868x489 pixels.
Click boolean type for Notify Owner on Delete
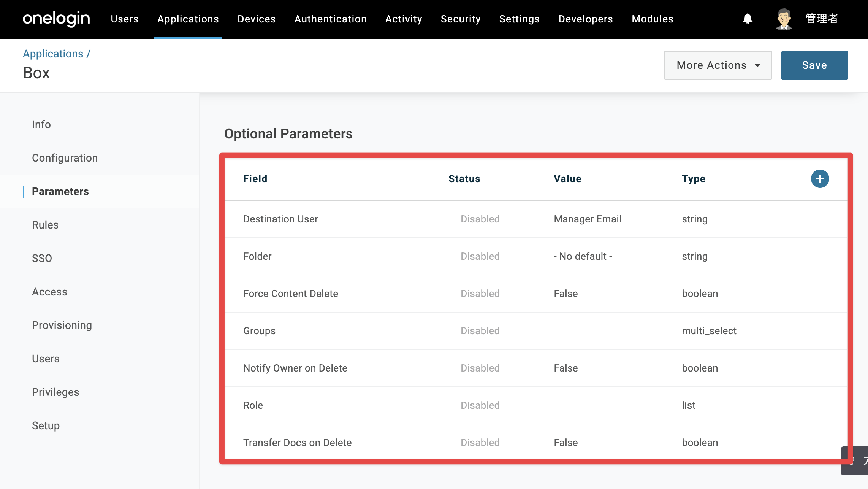[x=700, y=368]
